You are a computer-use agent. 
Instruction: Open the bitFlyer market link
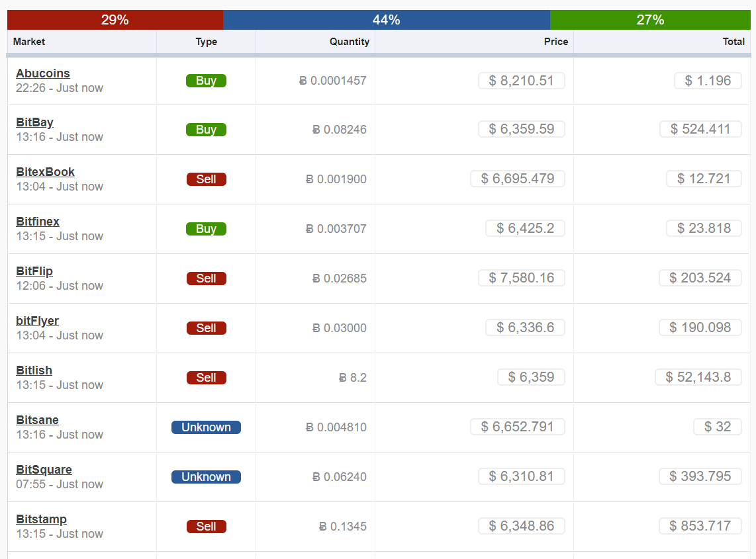click(x=37, y=321)
